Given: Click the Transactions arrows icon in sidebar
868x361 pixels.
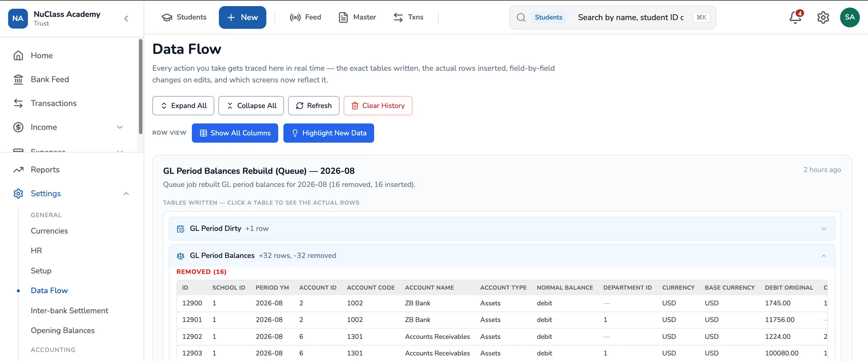Looking at the screenshot, I should [x=18, y=103].
